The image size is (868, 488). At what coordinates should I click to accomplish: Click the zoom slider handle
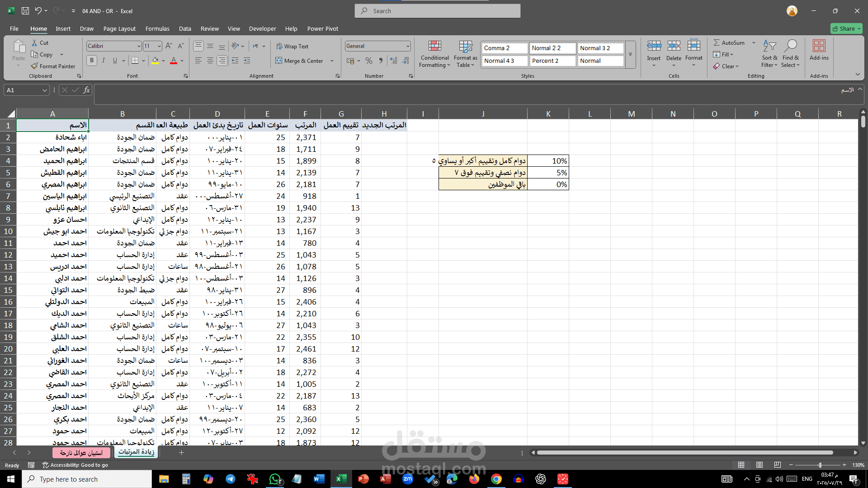[x=820, y=465]
